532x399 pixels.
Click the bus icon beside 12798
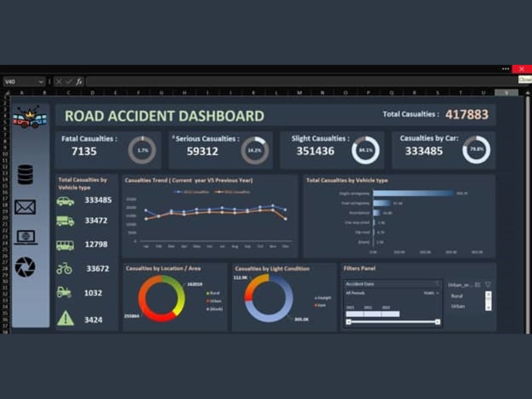tap(64, 244)
